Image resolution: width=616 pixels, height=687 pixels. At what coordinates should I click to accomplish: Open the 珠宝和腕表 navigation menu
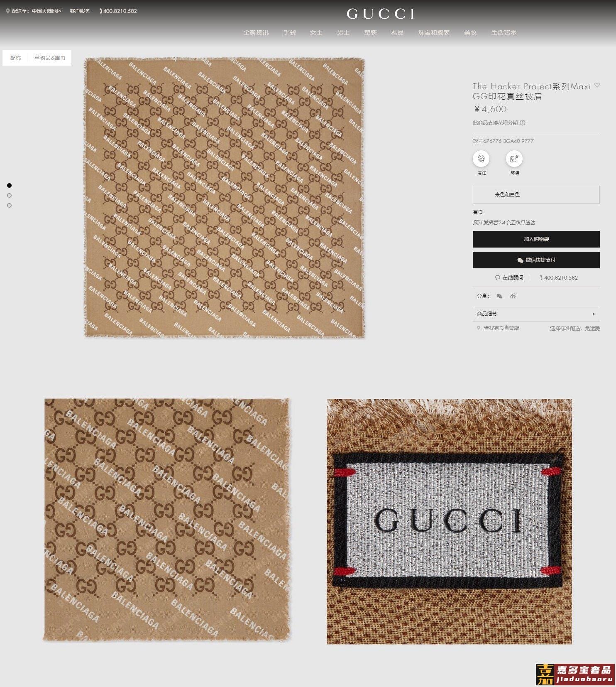[x=434, y=32]
